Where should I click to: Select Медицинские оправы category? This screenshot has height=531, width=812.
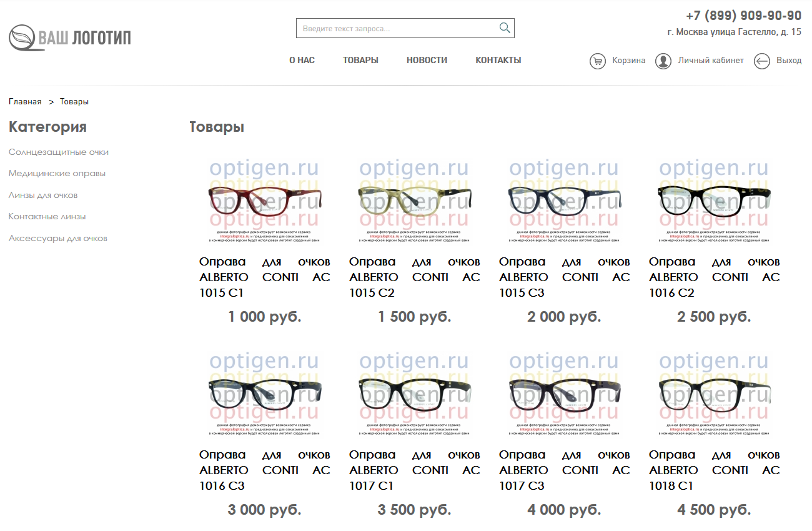57,174
